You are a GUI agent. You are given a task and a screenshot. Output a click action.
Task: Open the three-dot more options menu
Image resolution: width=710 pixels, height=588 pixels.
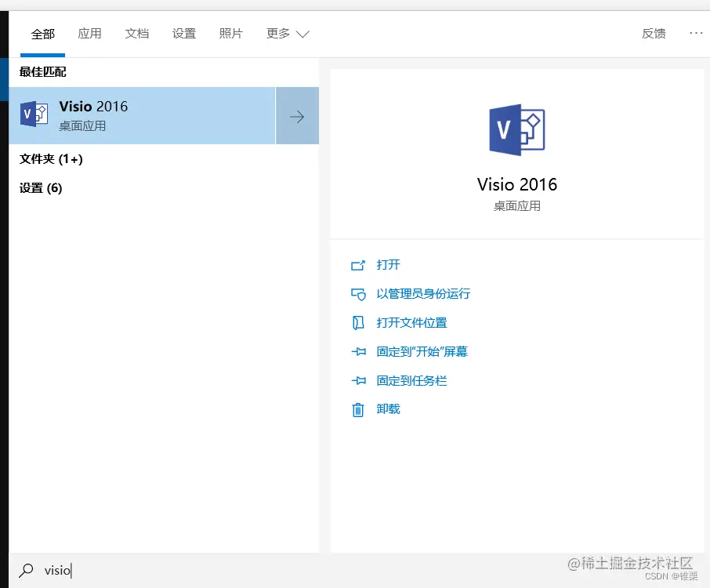696,33
